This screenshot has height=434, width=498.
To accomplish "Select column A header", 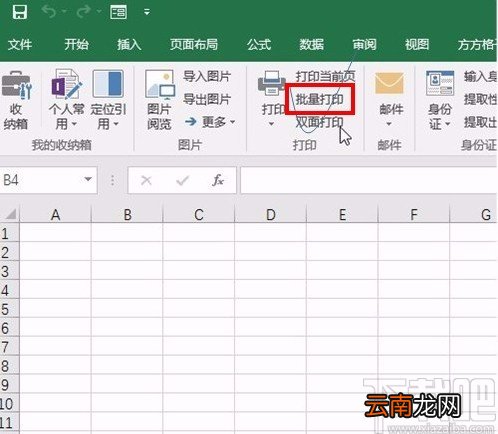I will click(x=55, y=214).
